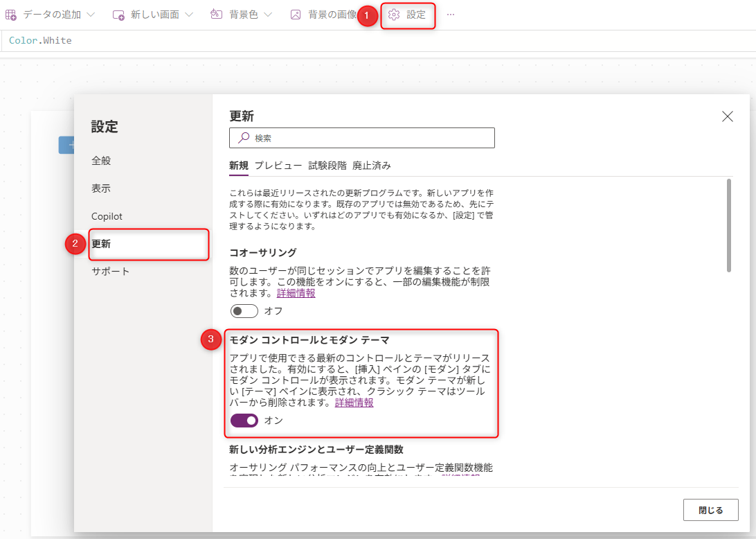Expand the 背景色 dropdown chevron
The image size is (756, 539).
tap(268, 15)
